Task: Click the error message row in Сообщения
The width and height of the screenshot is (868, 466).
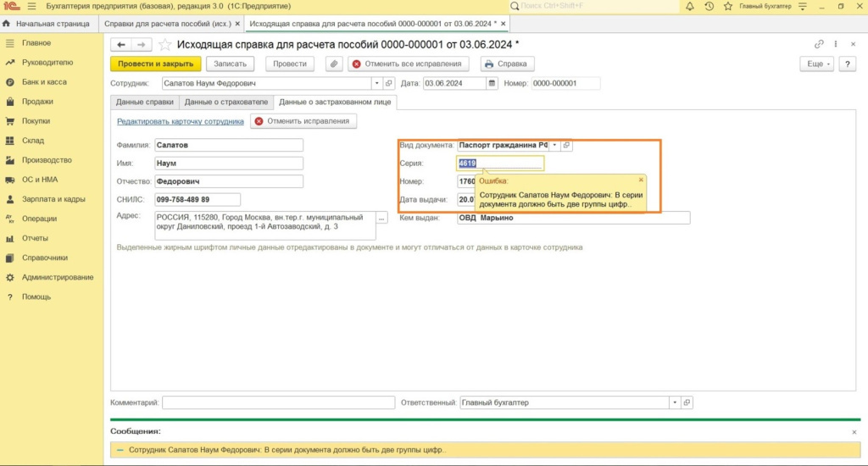Action: tap(485, 450)
